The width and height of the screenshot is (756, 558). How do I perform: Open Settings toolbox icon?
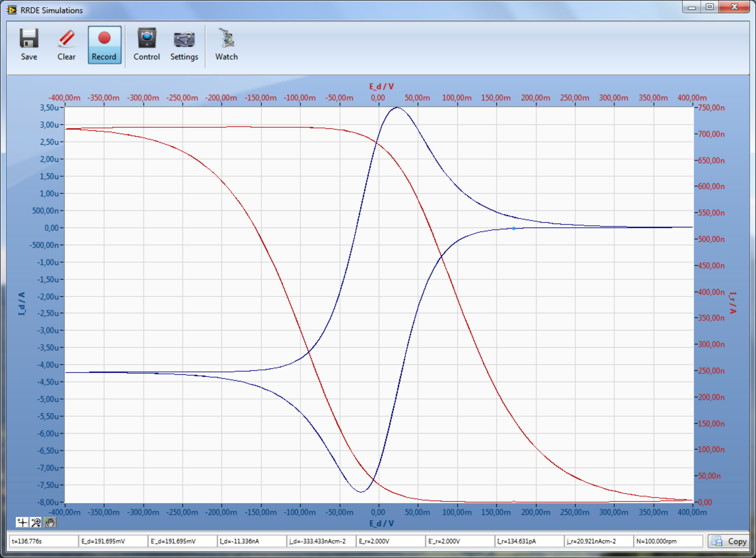184,45
